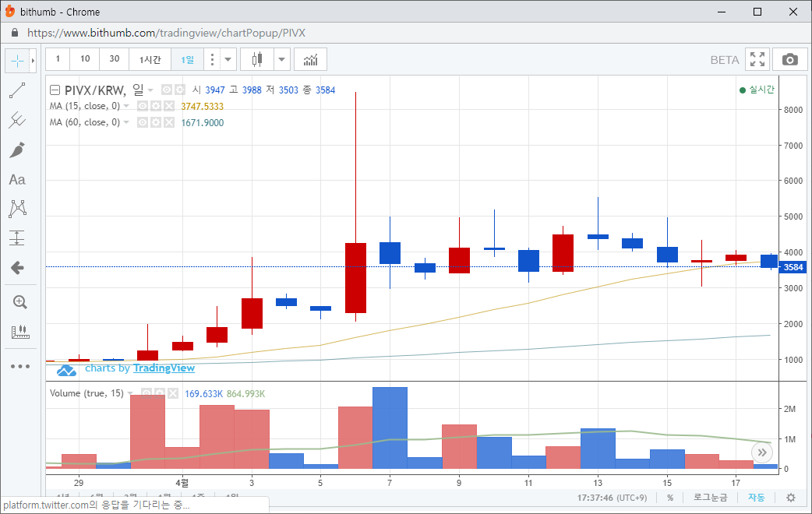Open MA 15 indicator dropdown arrow

click(126, 106)
